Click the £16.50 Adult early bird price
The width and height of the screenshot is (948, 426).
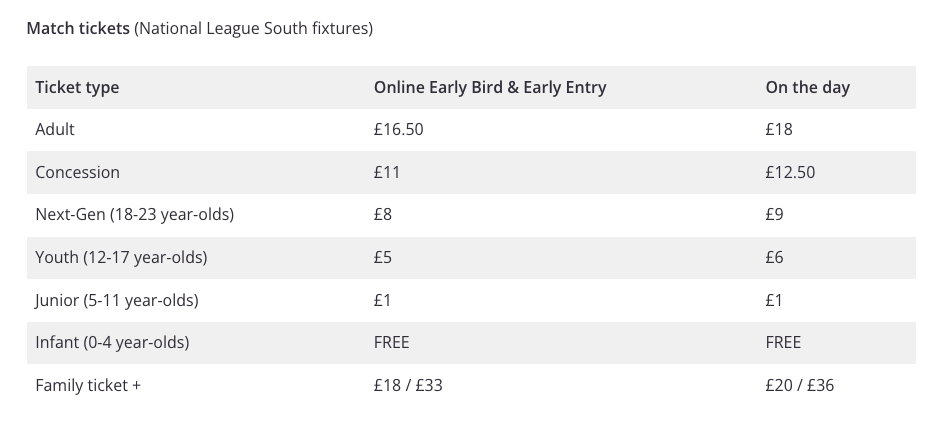pyautogui.click(x=398, y=129)
